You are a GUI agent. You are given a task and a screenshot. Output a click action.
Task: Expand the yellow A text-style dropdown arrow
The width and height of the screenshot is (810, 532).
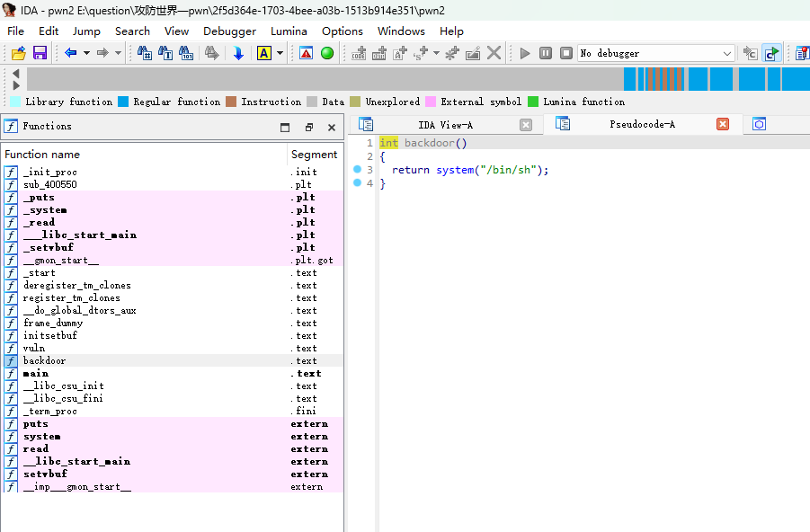280,53
